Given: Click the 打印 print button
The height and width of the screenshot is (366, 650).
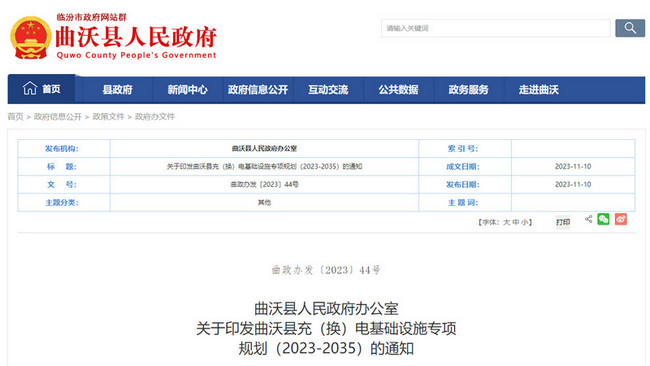Looking at the screenshot, I should pyautogui.click(x=563, y=222).
